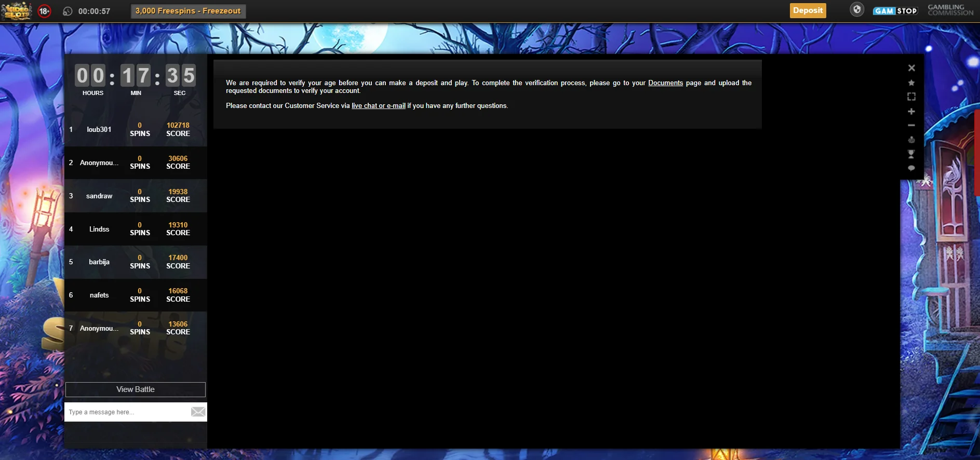Click the crown icon in side toolbar
Image resolution: width=980 pixels, height=460 pixels.
pyautogui.click(x=911, y=140)
